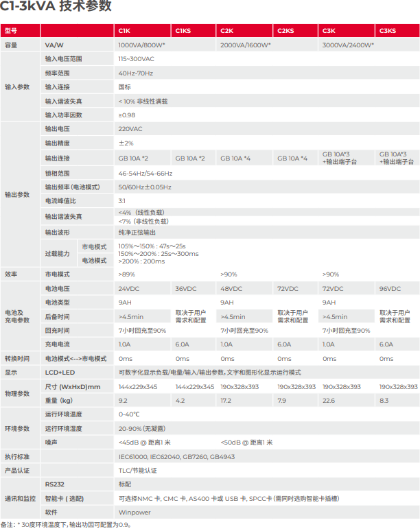
Task: Click the 智能卡 ( 选配) row label
Action: point(64,498)
